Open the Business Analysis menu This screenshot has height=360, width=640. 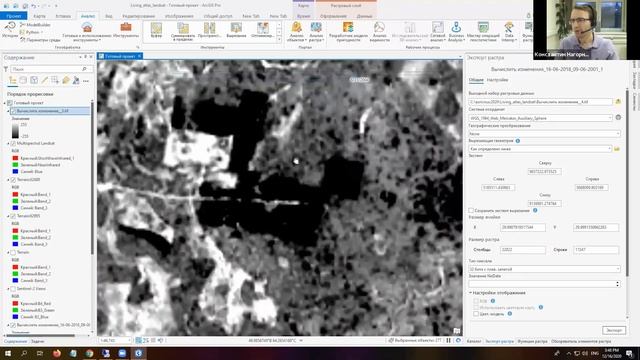[x=456, y=32]
